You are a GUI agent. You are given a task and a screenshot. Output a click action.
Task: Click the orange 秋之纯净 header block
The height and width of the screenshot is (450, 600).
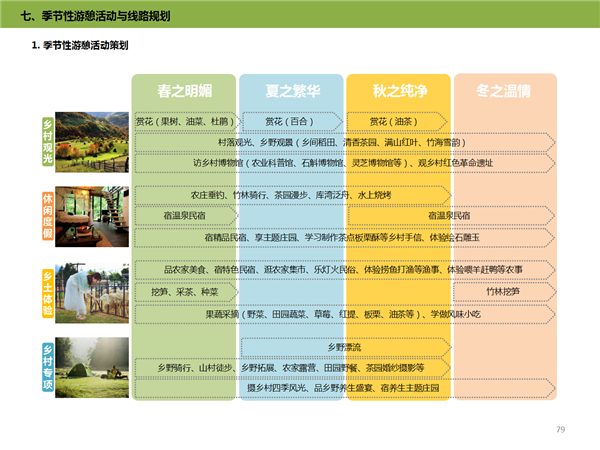tap(397, 91)
